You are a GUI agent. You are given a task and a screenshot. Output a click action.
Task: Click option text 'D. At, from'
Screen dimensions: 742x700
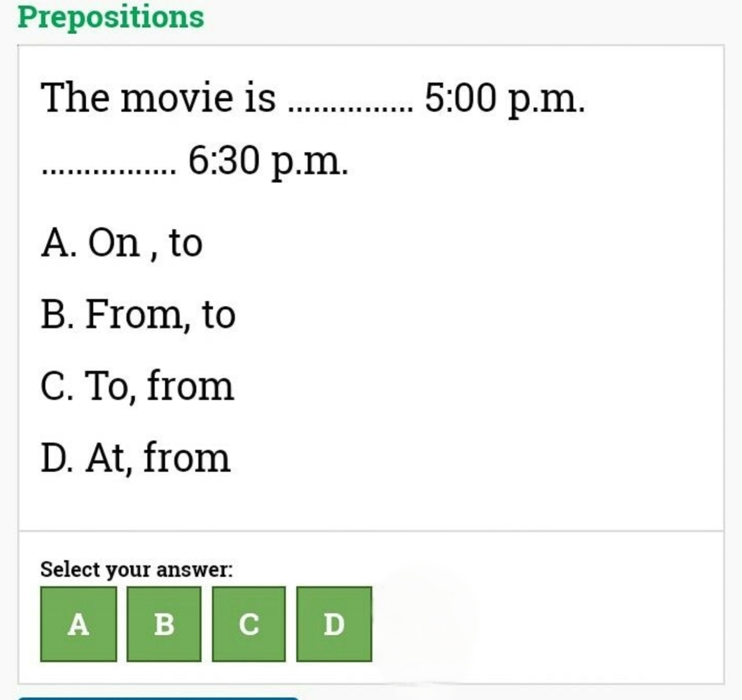(x=136, y=458)
